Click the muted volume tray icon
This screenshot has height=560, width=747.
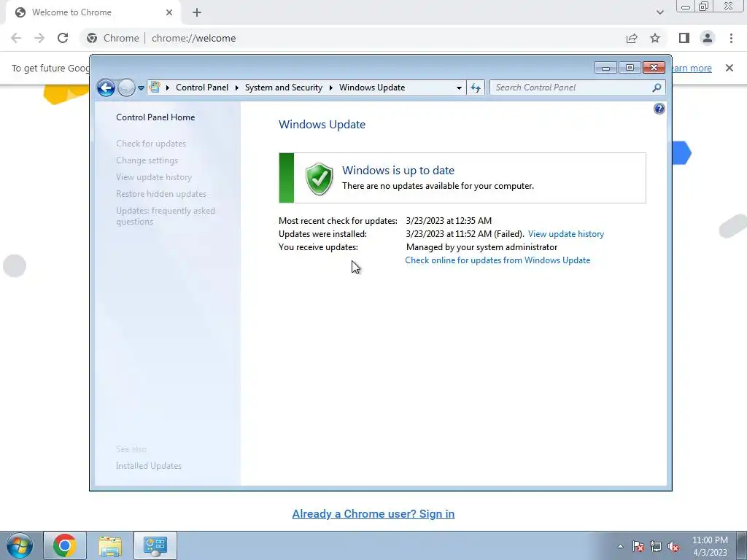click(x=673, y=547)
